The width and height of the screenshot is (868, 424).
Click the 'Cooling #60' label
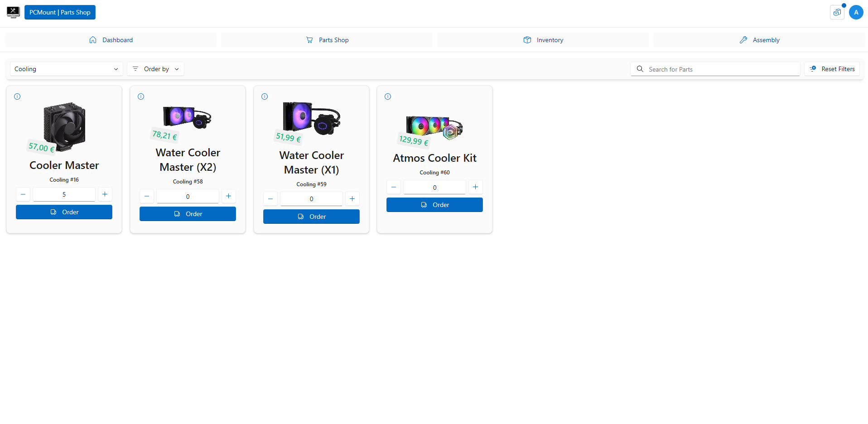434,173
